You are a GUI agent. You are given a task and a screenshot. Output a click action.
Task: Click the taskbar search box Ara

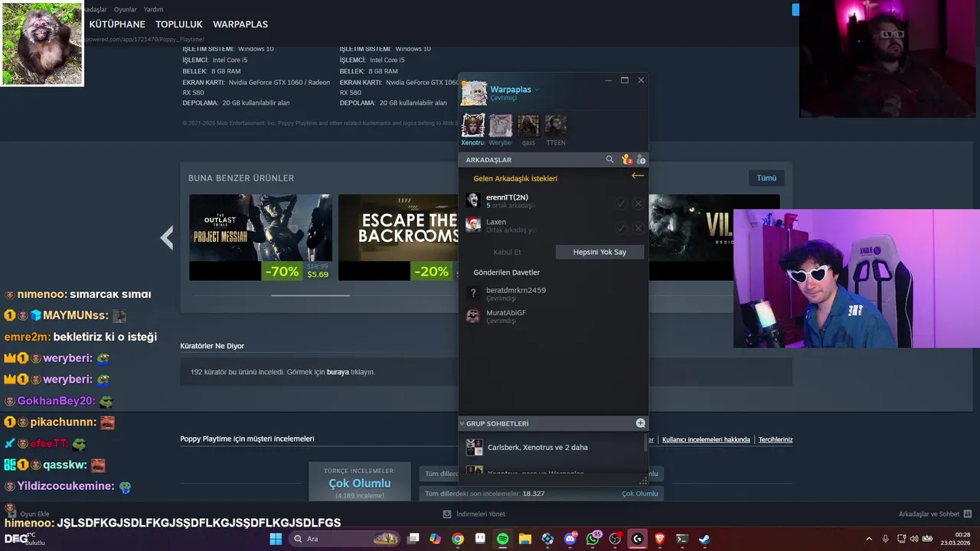(345, 539)
